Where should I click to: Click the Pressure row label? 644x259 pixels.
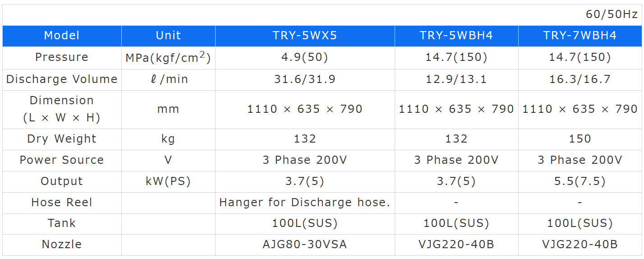point(62,57)
